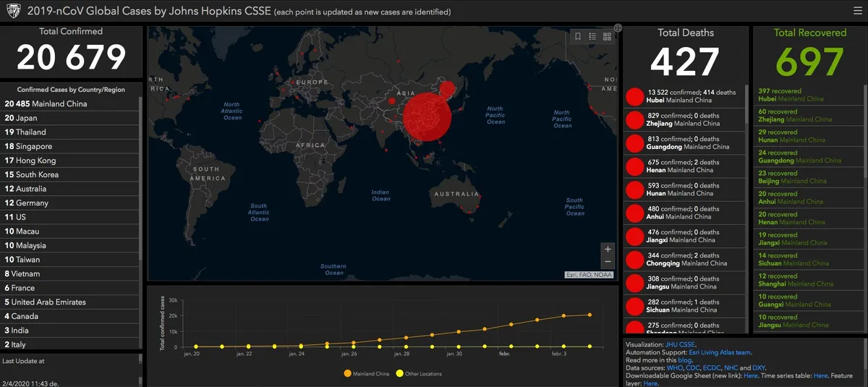Viewport: 868px width, 387px height.
Task: Select 6 France in country list
Action: 70,288
